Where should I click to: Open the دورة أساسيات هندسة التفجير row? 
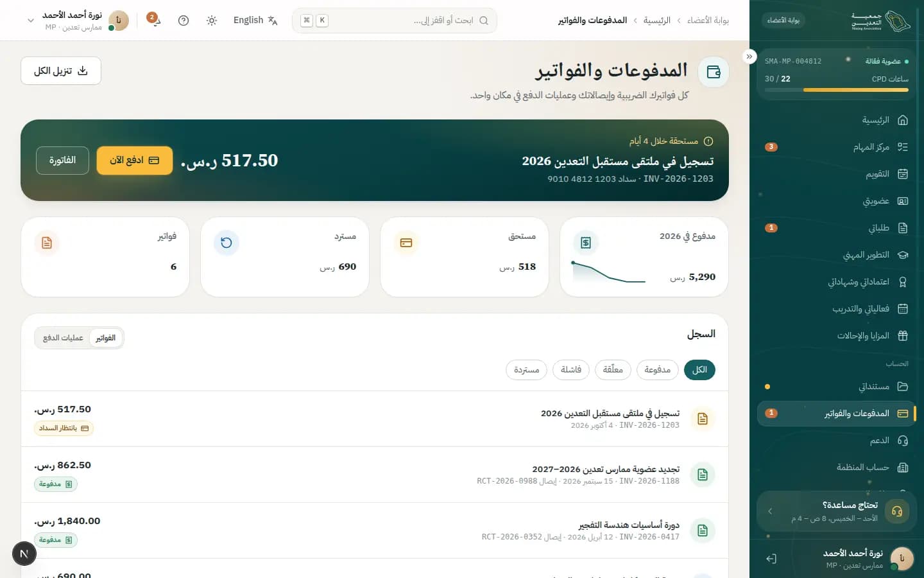tap(375, 530)
